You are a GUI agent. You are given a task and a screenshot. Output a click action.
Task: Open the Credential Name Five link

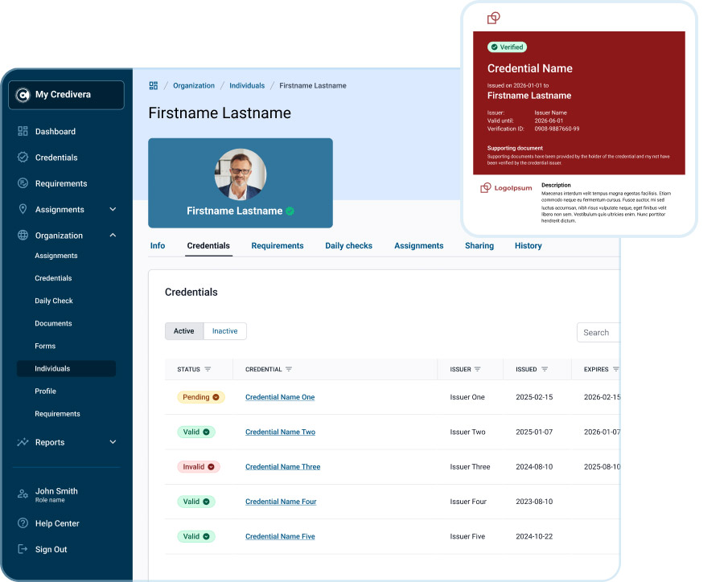coord(280,536)
